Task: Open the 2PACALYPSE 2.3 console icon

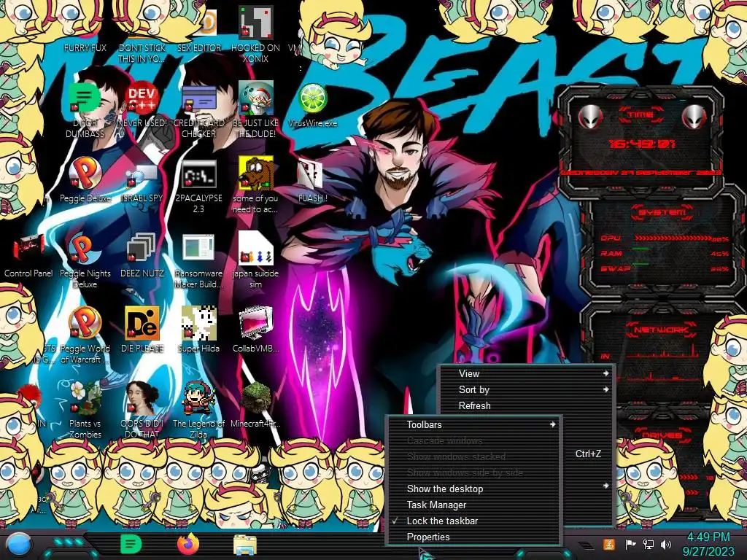Action: 199,174
